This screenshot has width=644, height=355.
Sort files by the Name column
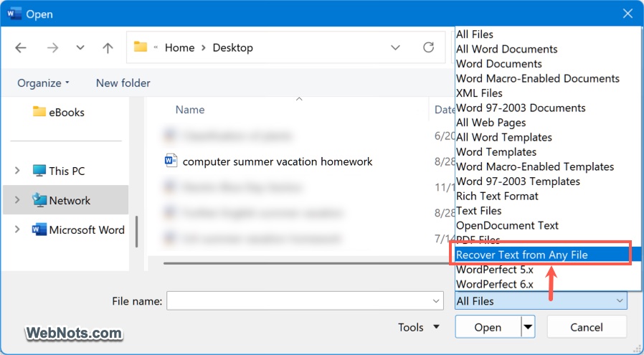pos(190,110)
